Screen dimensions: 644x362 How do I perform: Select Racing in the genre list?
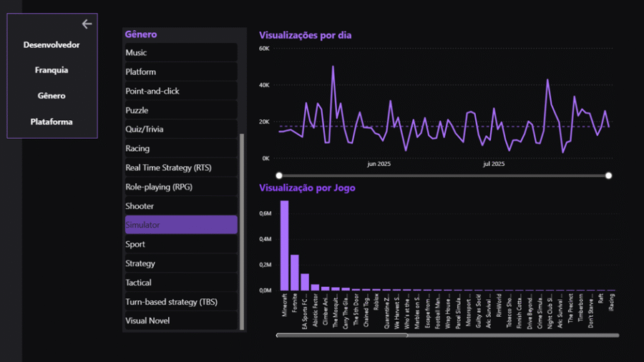(180, 149)
